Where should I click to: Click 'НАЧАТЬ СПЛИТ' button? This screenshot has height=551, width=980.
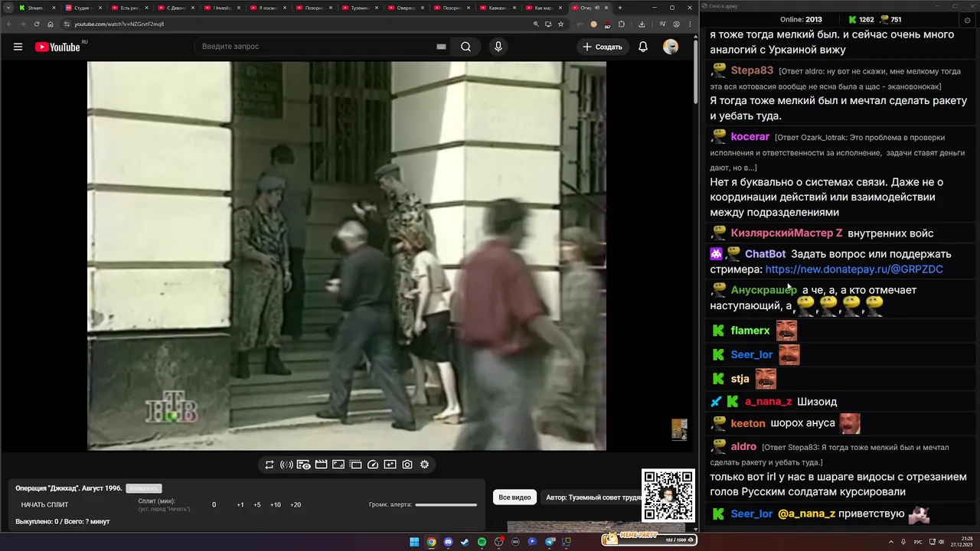[44, 505]
